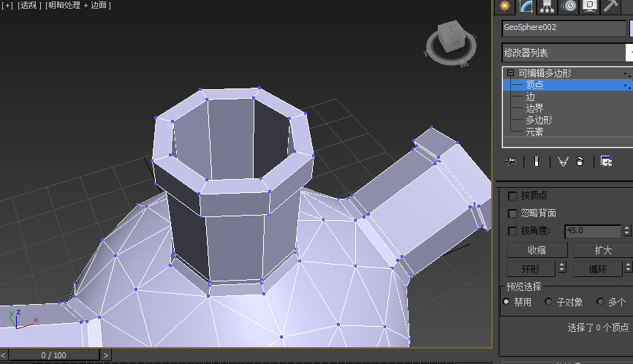The height and width of the screenshot is (364, 633).
Task: Click the 循环 spinner arrows
Action: point(628,267)
